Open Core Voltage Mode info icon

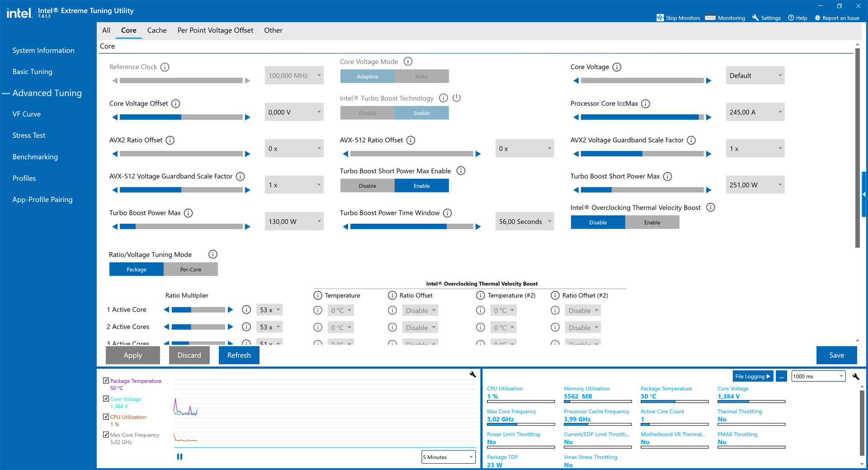[x=408, y=61]
